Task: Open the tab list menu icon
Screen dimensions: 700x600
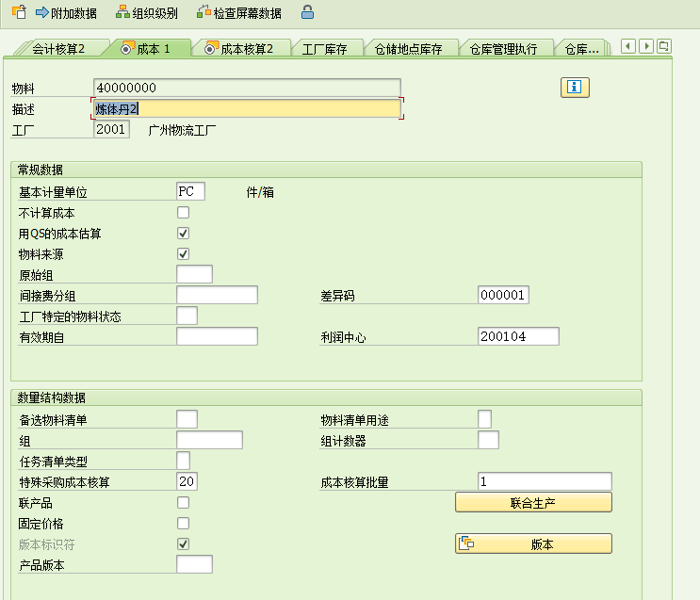Action: pos(664,46)
